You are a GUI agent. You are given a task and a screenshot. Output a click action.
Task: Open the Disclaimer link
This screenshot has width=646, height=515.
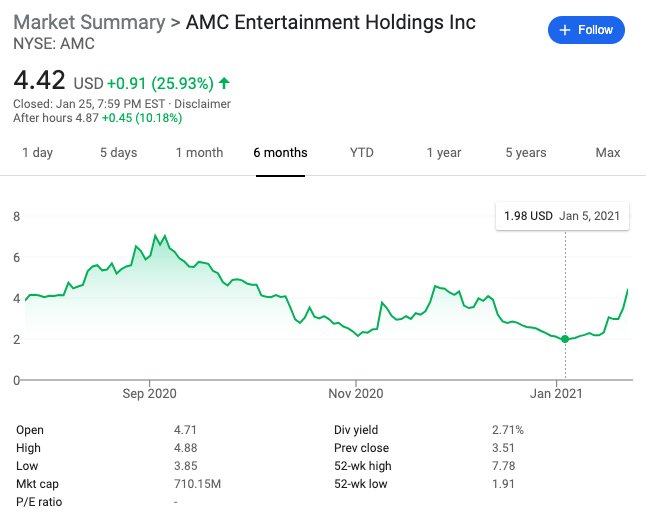point(204,104)
